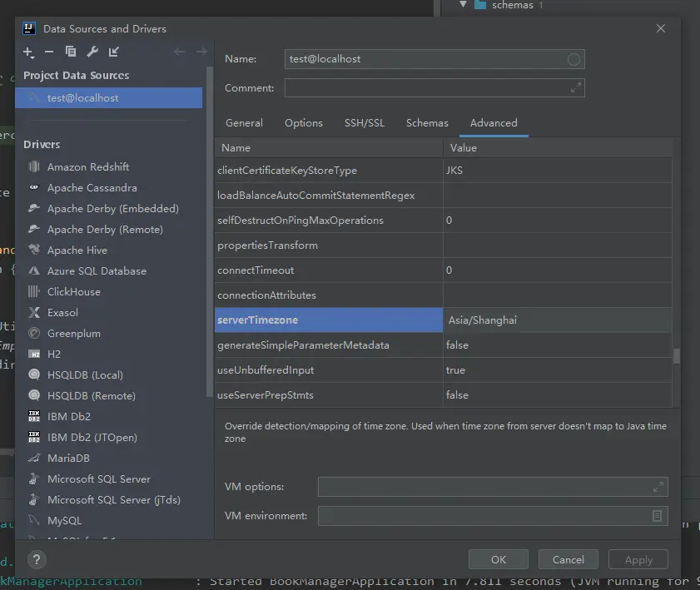Select the test@localhost data source
Screen dimensions: 700x590
tap(82, 98)
